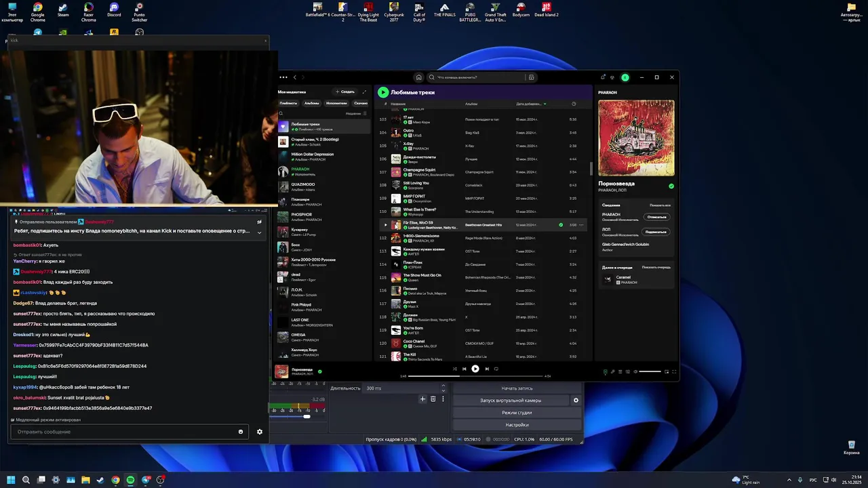Open chat settings gear icon
The image size is (868, 488).
(x=260, y=432)
